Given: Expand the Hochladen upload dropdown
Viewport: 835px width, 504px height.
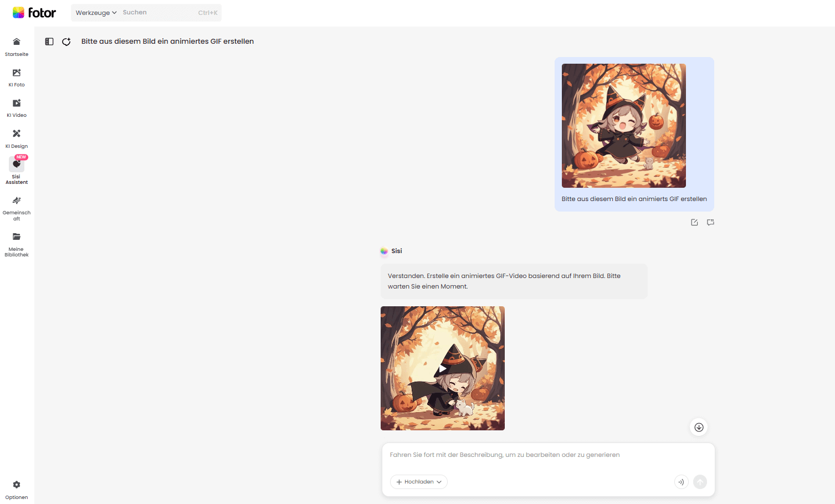Looking at the screenshot, I should tap(419, 482).
